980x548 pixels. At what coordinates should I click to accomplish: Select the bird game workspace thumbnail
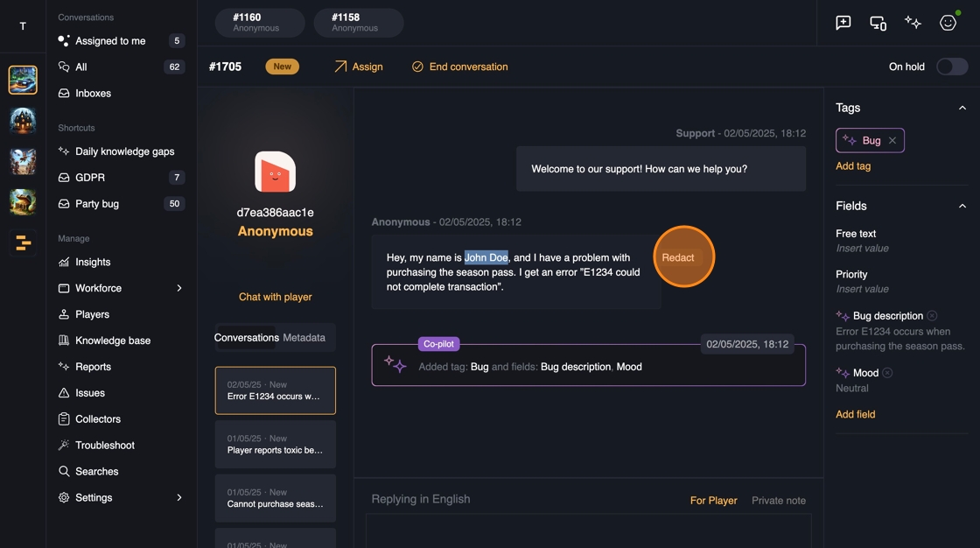click(x=23, y=161)
